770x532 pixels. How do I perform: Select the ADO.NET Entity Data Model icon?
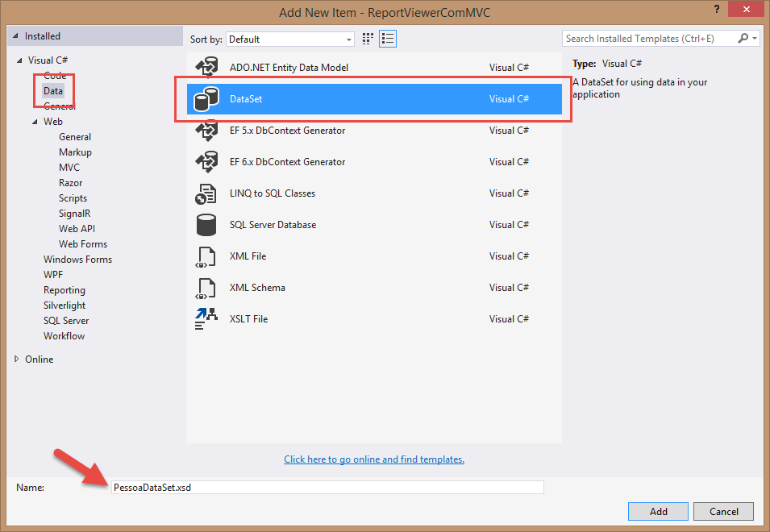206,67
